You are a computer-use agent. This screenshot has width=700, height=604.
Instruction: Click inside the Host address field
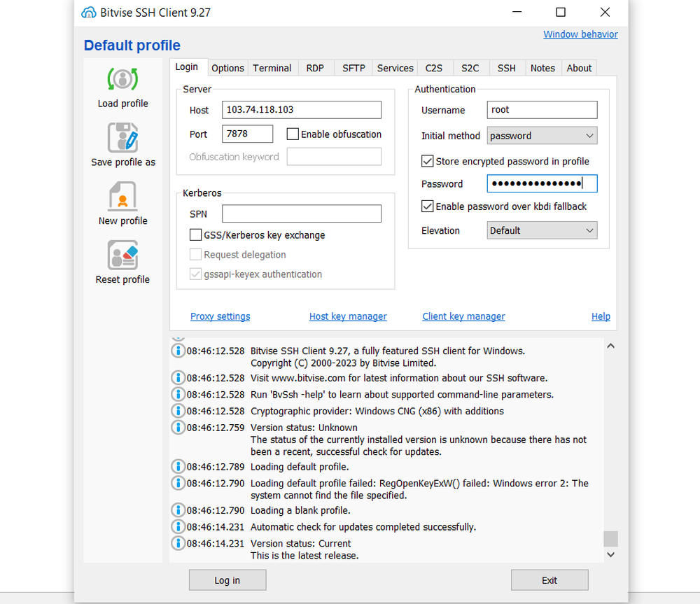point(301,109)
